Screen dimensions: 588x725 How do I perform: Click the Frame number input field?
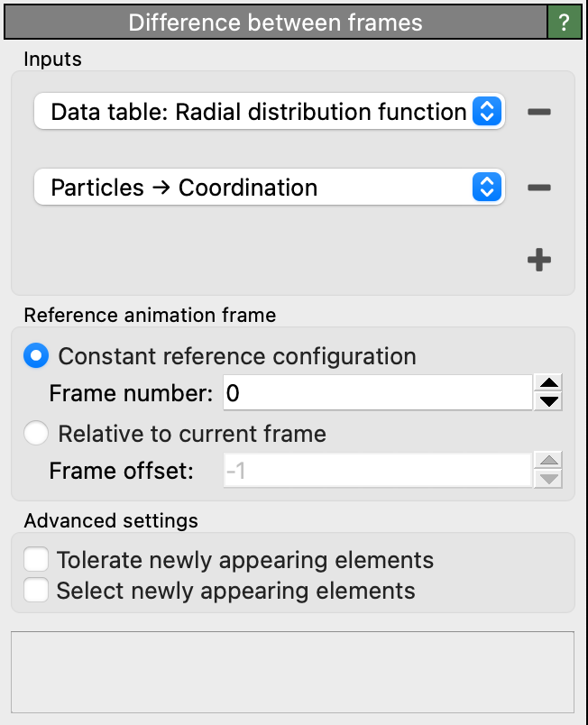[x=375, y=393]
